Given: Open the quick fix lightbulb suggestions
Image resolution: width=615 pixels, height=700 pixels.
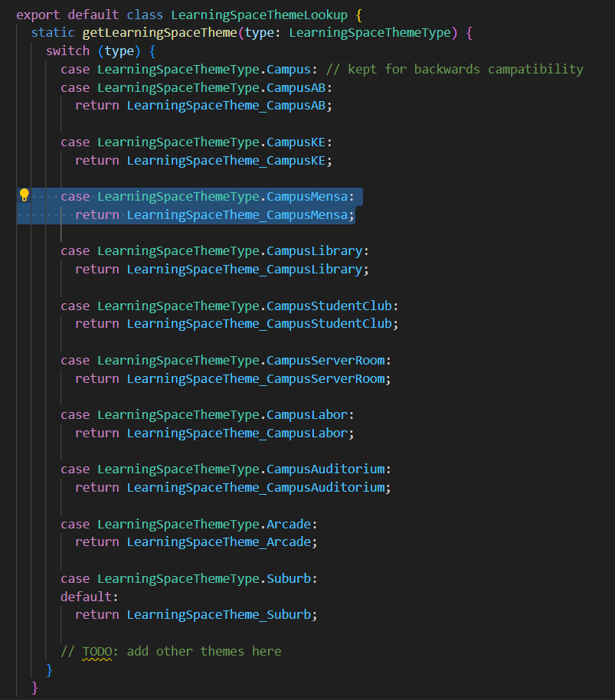Looking at the screenshot, I should click(x=24, y=195).
